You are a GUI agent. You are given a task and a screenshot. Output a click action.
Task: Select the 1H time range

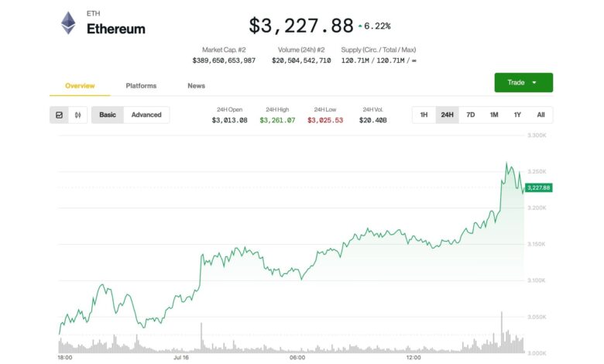click(424, 115)
